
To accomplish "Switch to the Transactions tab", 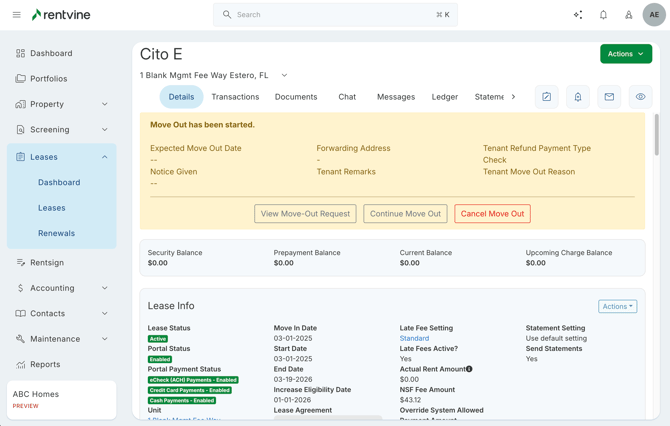I will pos(235,97).
